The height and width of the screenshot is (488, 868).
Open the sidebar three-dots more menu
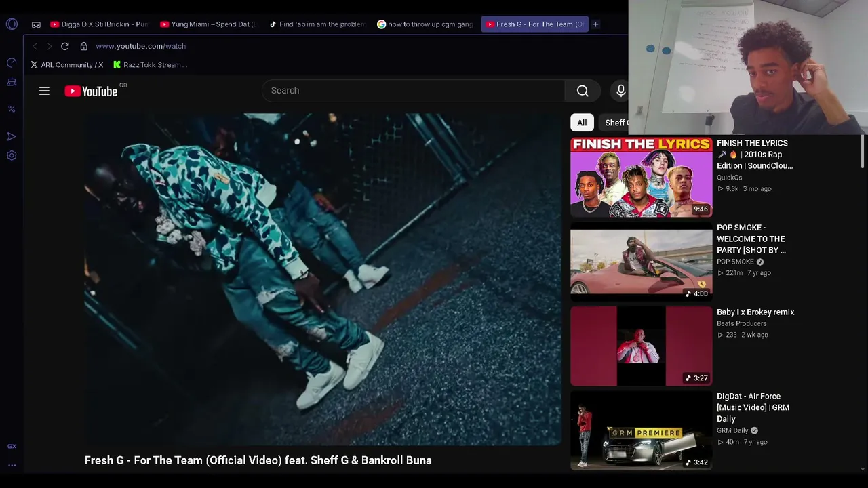tap(12, 466)
